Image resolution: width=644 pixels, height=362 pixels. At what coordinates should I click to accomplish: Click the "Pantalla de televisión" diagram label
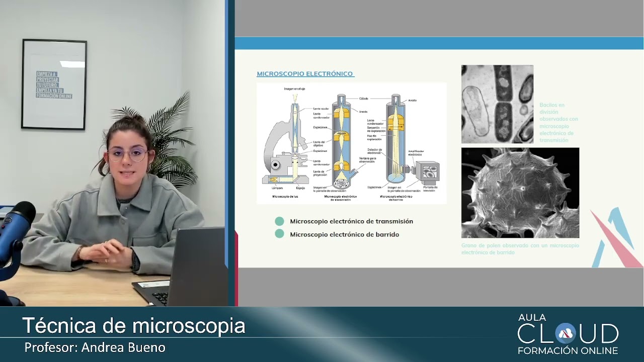430,189
